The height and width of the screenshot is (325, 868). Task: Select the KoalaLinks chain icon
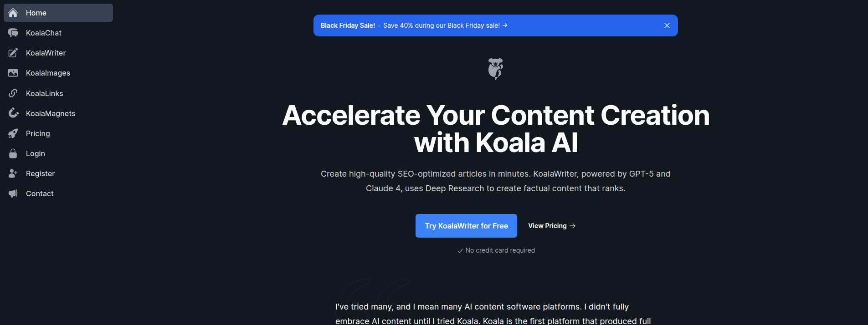[x=13, y=93]
